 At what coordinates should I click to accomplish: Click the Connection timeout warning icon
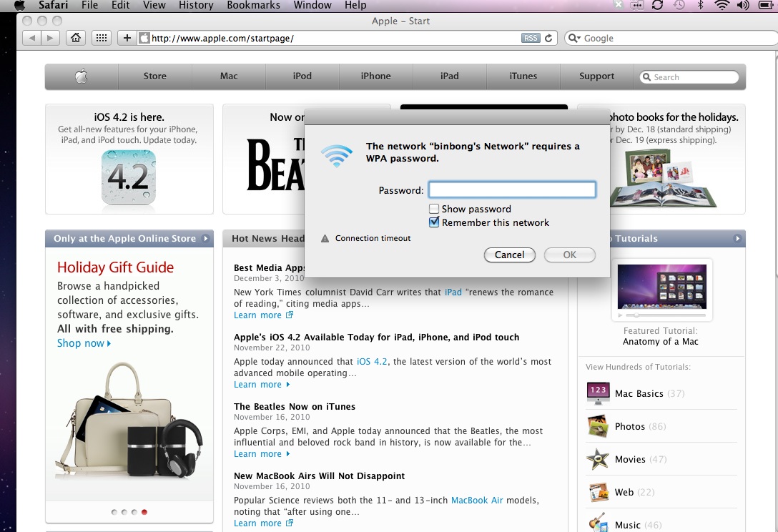[x=325, y=239]
